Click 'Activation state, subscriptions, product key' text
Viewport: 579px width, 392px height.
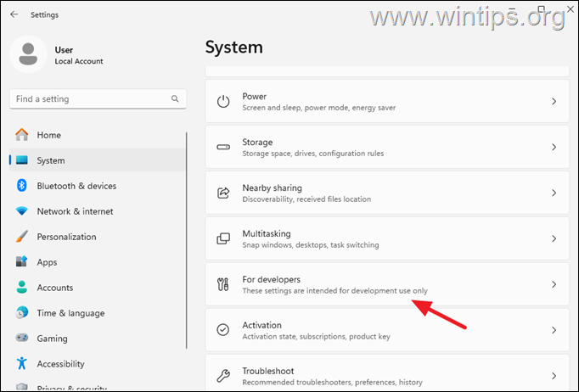tap(316, 337)
